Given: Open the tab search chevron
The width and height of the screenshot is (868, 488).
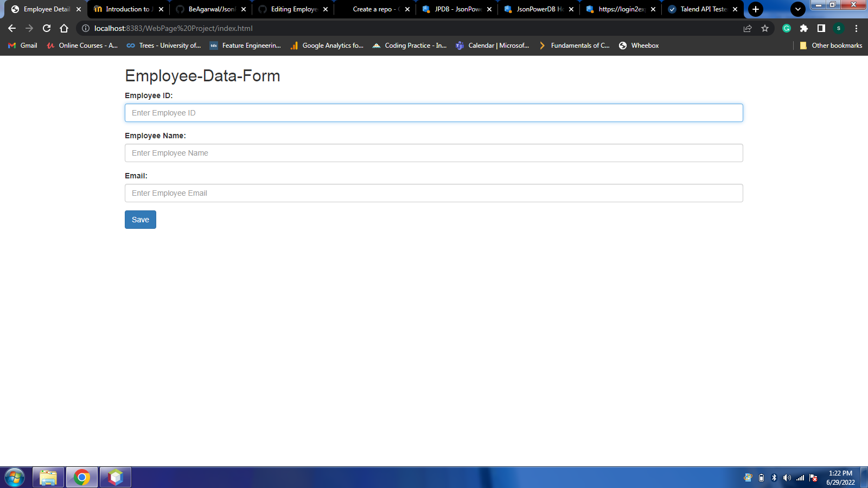Looking at the screenshot, I should [x=797, y=9].
